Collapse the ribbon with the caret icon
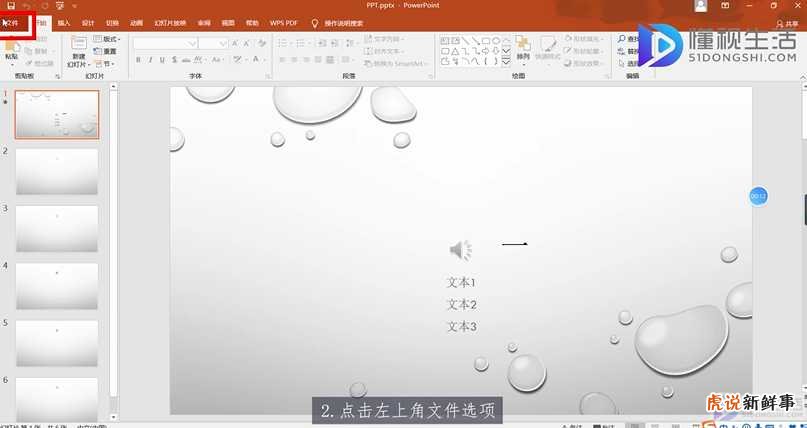The image size is (807, 428). [802, 76]
